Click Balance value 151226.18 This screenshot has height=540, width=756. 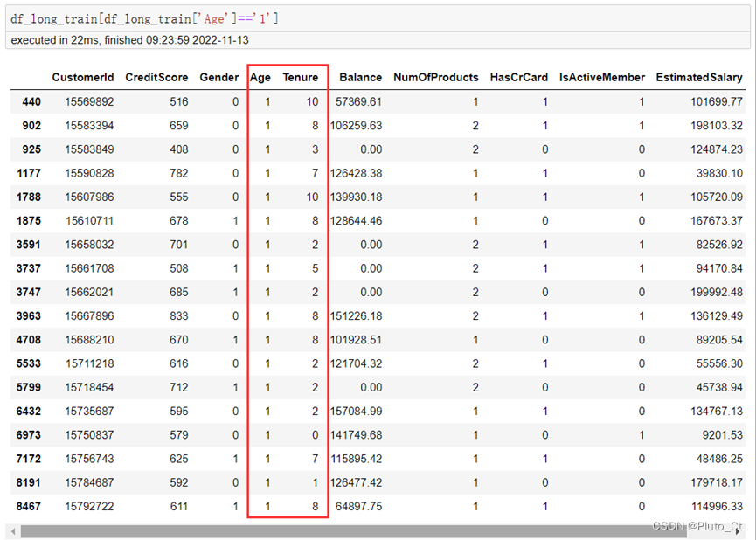[357, 315]
